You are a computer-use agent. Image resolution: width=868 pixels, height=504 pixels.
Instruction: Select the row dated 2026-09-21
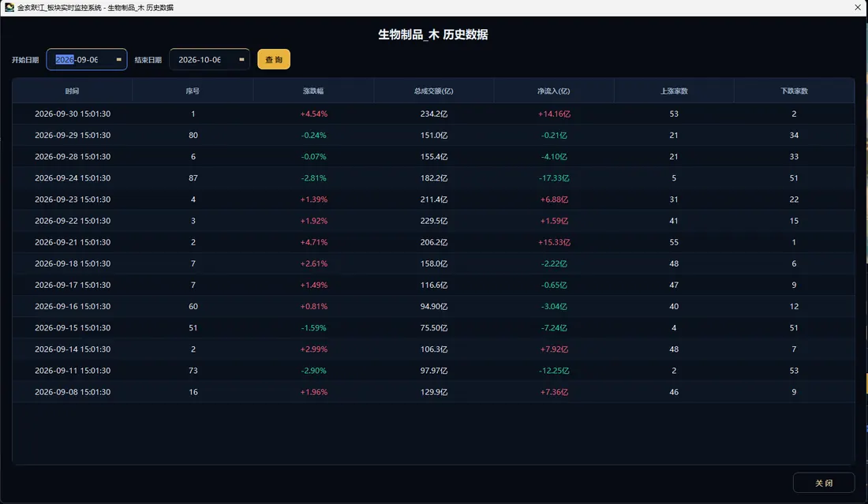(x=433, y=242)
